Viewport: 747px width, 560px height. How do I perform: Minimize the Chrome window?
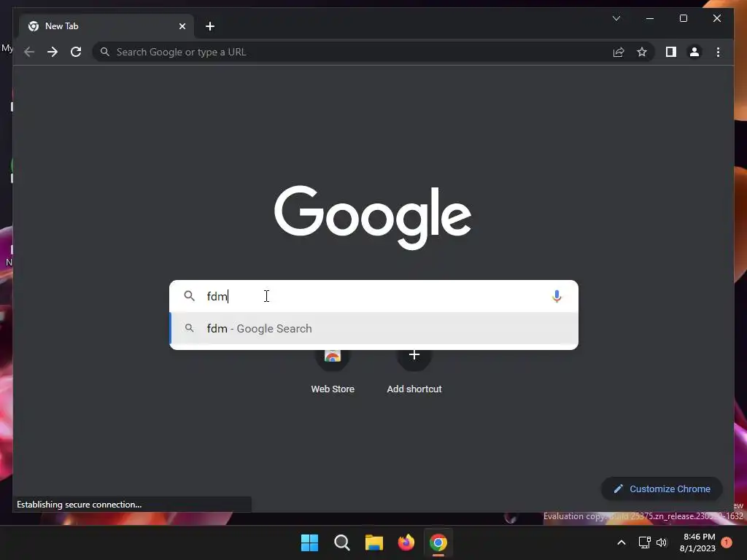click(x=650, y=18)
